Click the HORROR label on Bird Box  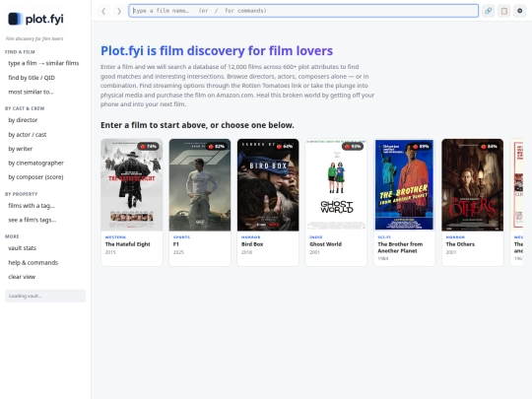pyautogui.click(x=251, y=237)
